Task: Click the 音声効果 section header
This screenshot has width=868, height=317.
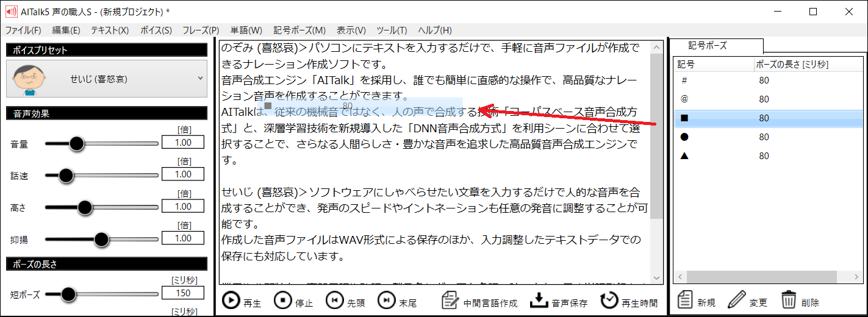Action: click(107, 113)
